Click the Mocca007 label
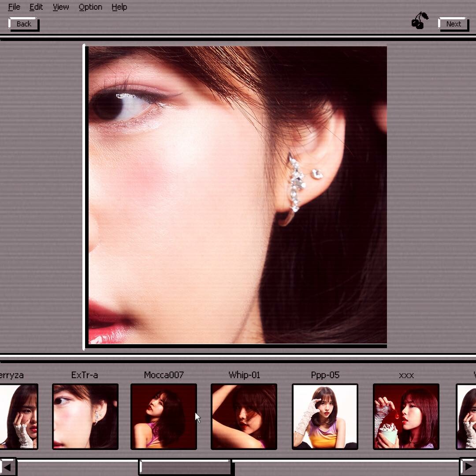 pyautogui.click(x=164, y=375)
